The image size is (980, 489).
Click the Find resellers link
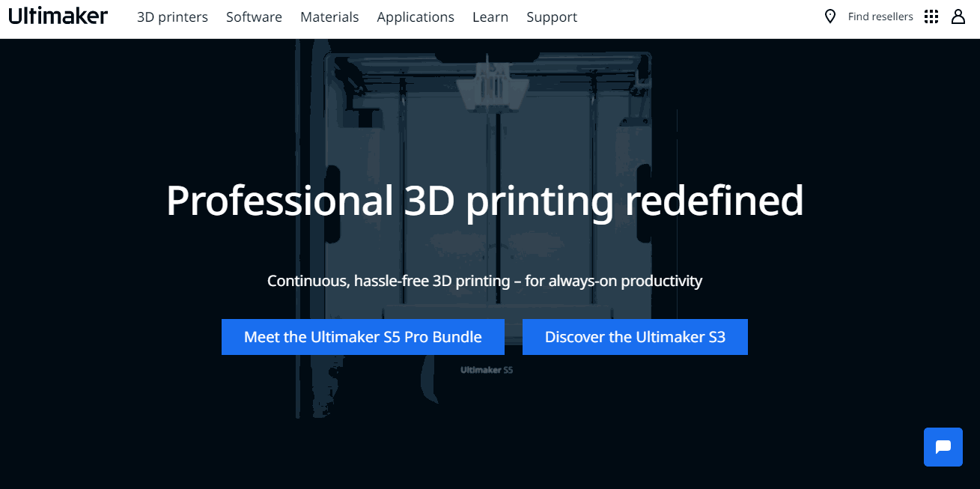click(x=880, y=16)
